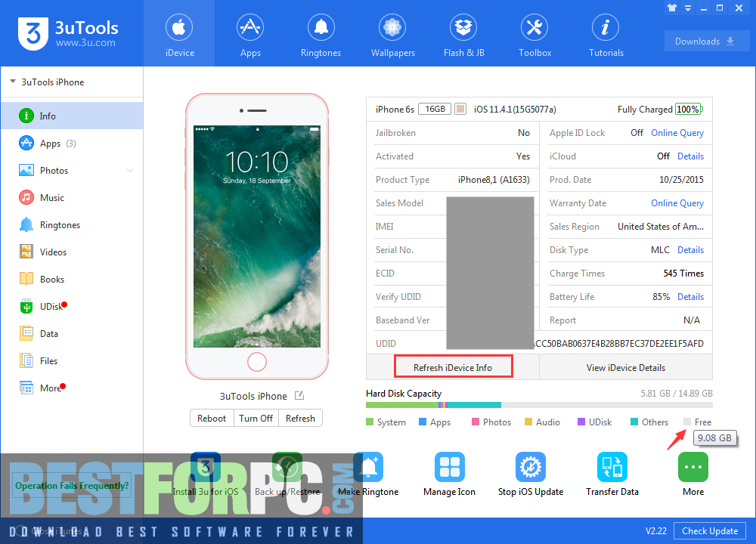This screenshot has height=544, width=756.
Task: Click the Reboot button
Action: click(212, 419)
